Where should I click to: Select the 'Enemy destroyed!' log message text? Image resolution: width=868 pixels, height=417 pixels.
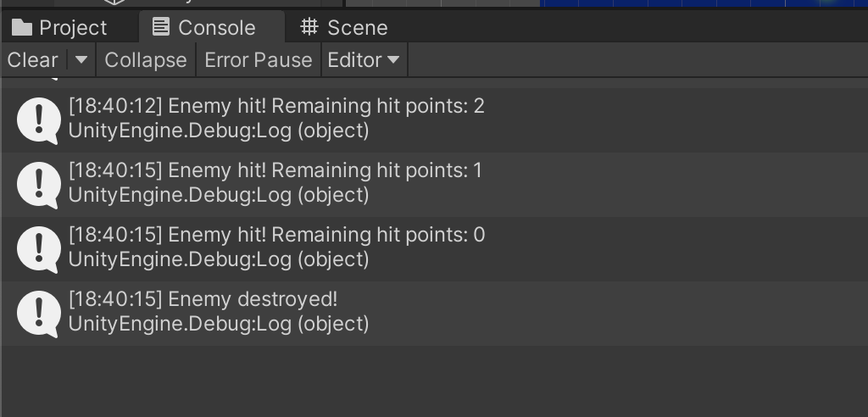pos(253,299)
